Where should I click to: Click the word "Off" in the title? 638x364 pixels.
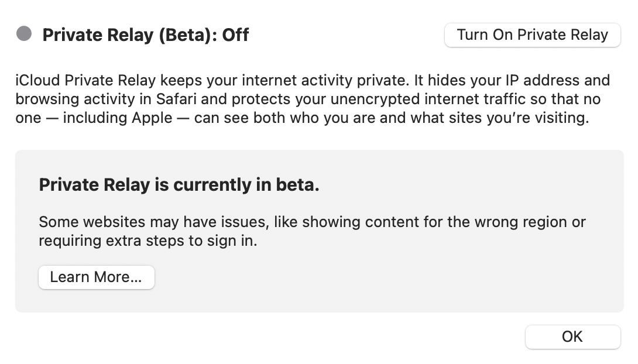click(x=235, y=35)
